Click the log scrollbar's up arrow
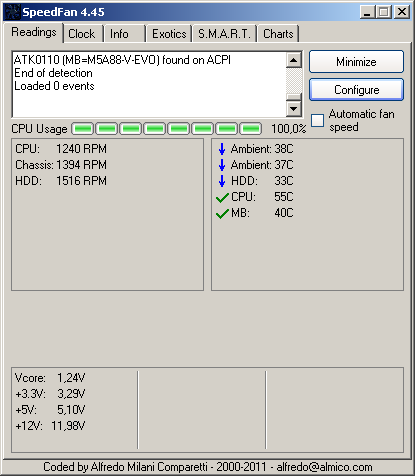The image size is (415, 476). click(x=294, y=60)
